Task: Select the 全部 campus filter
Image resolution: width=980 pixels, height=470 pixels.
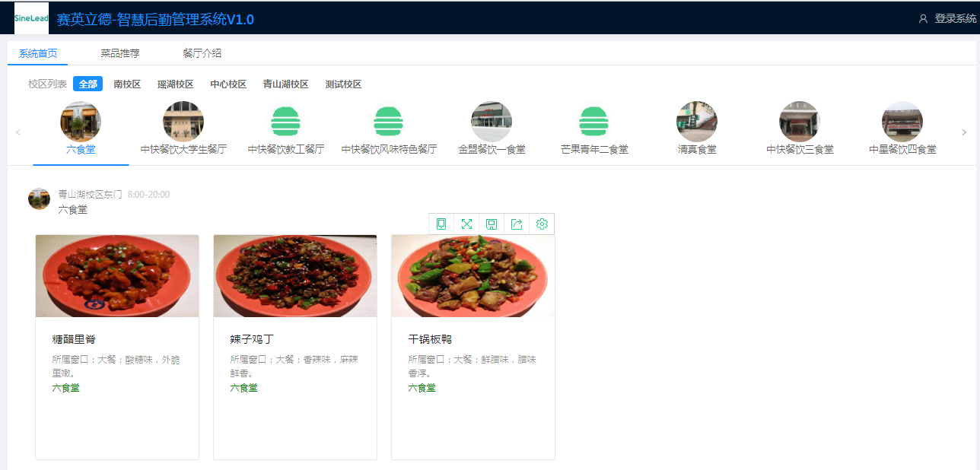Action: (x=88, y=84)
